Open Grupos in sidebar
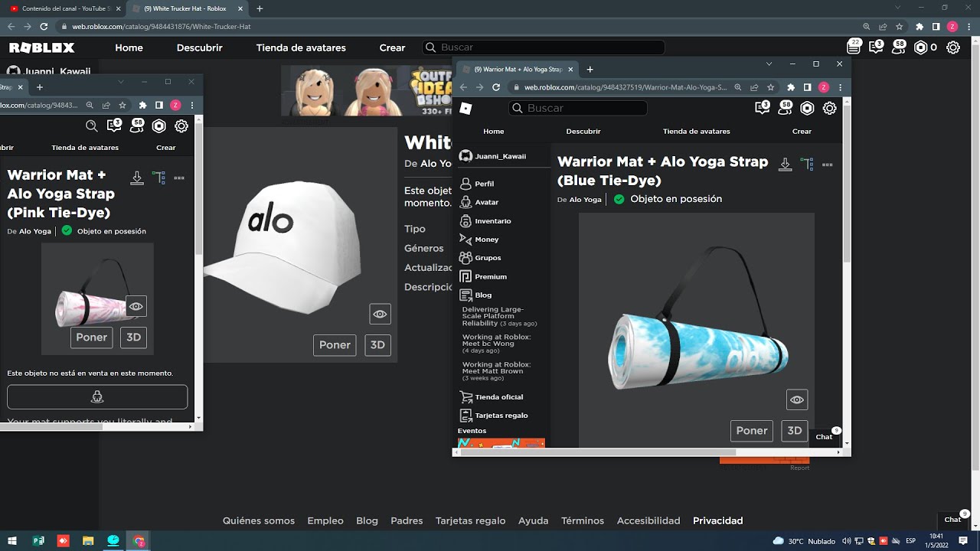This screenshot has width=980, height=551. pyautogui.click(x=479, y=258)
